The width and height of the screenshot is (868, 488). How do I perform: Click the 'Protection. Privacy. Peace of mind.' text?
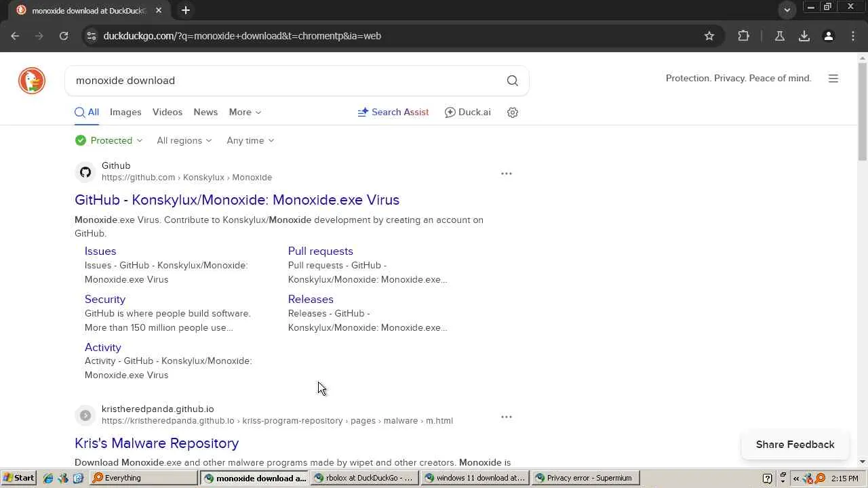click(738, 79)
